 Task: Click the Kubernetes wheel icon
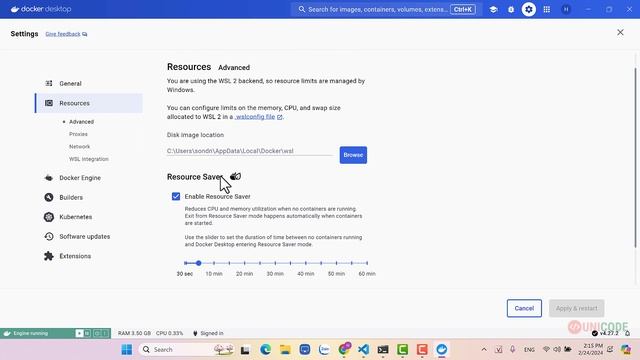(x=49, y=217)
